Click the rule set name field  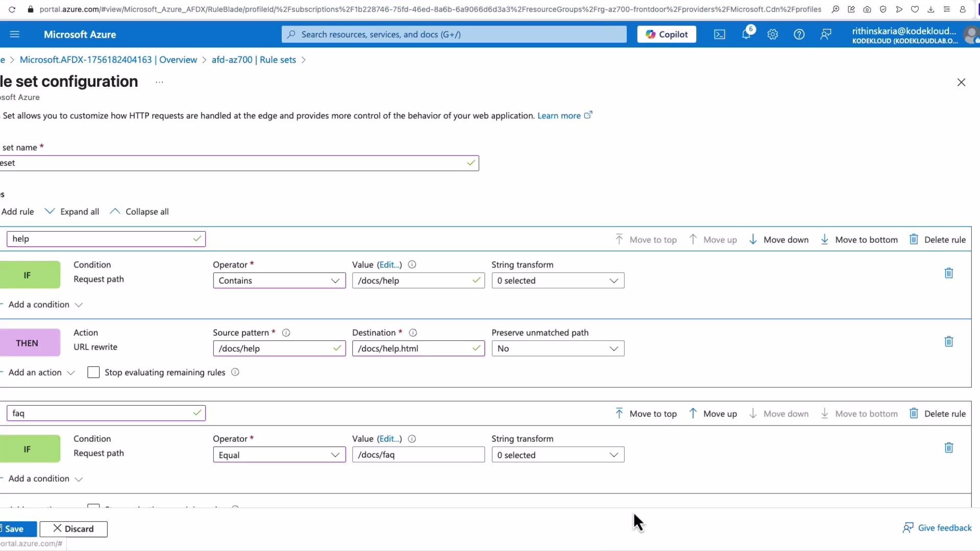(239, 163)
